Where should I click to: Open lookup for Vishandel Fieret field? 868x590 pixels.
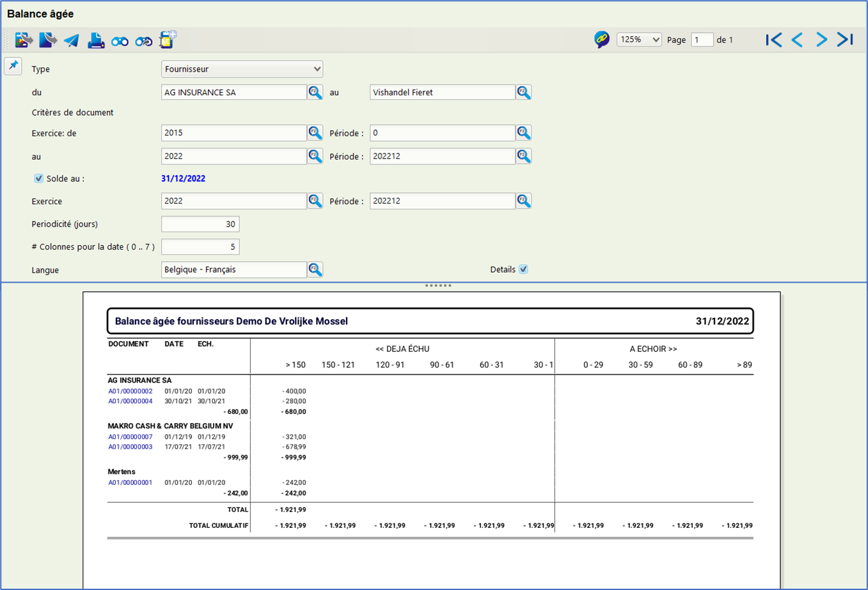(524, 92)
